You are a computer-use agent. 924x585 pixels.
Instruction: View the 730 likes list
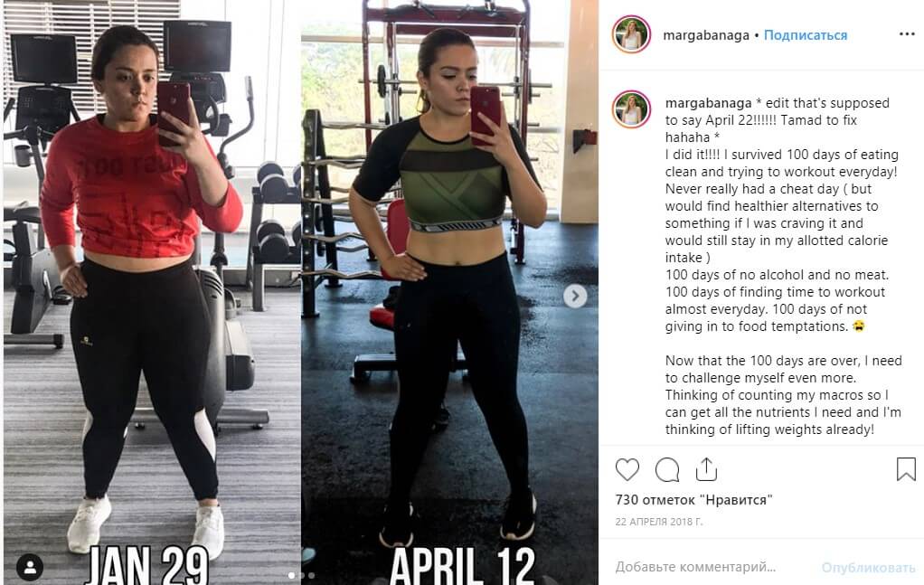tap(693, 500)
